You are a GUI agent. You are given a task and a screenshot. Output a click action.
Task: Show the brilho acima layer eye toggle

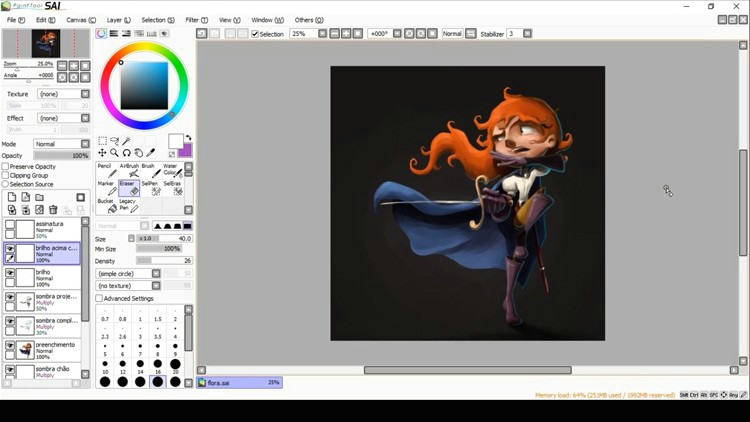[x=10, y=248]
